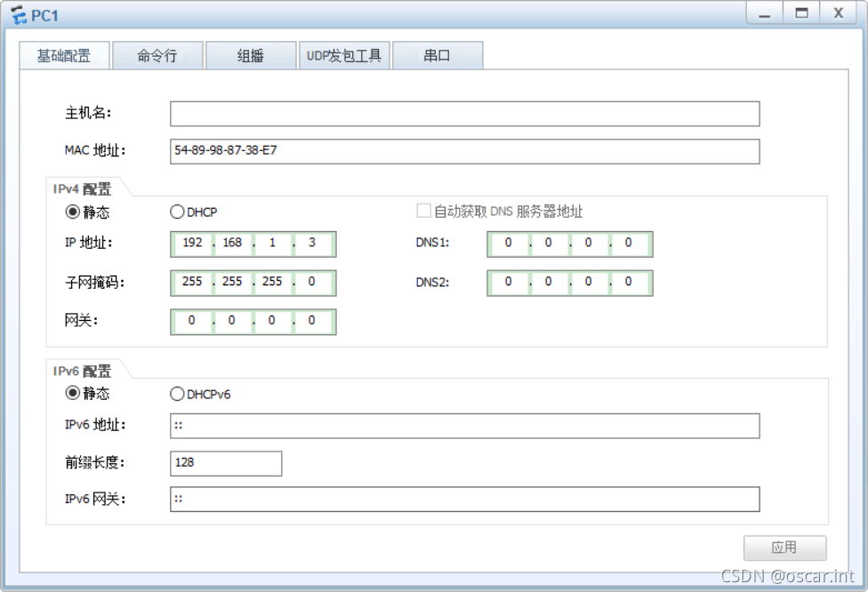This screenshot has height=592, width=868.
Task: Switch to the UDP发包工具 tab
Action: (344, 56)
